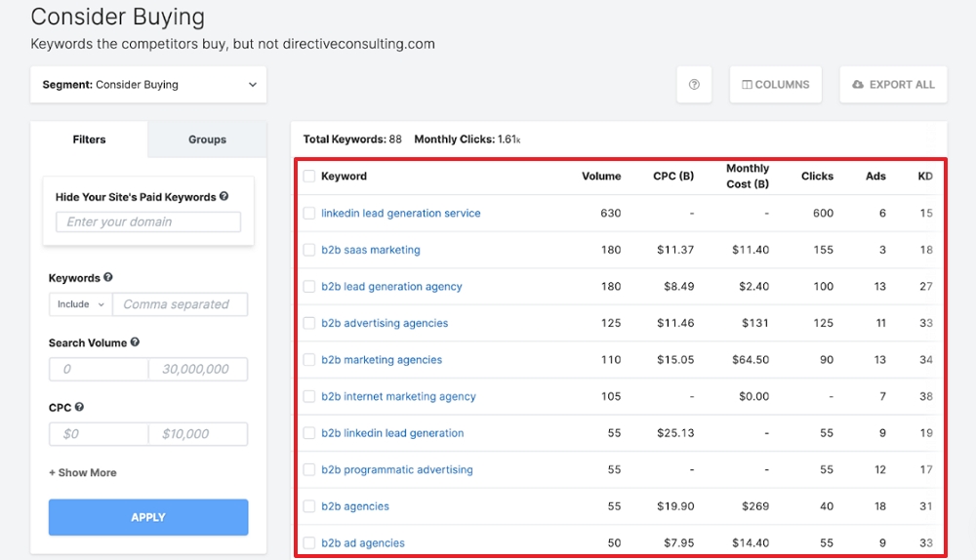Screen dimensions: 976x560
Task: Switch to the Groups tab
Action: coord(207,140)
